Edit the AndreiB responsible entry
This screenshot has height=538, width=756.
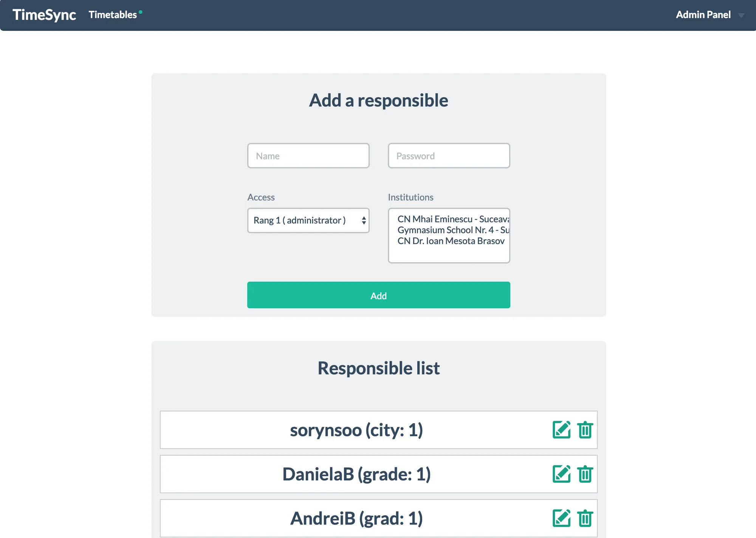pos(561,518)
